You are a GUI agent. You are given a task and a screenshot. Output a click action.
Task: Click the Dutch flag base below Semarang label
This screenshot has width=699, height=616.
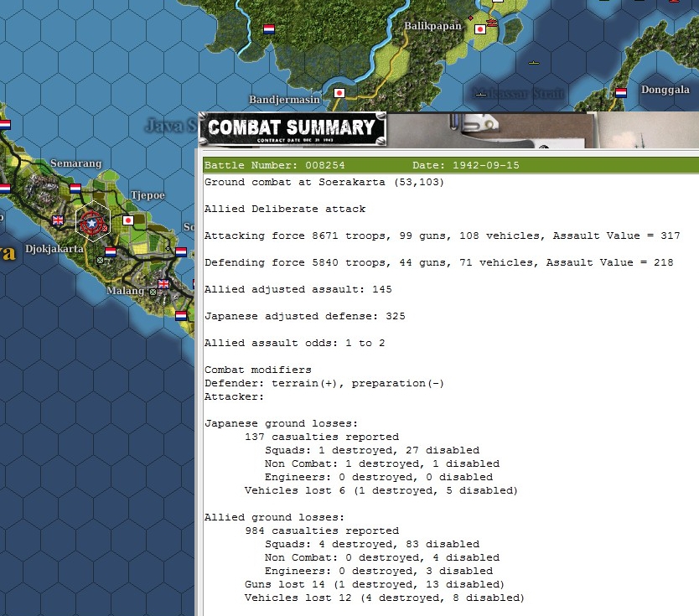[75, 189]
